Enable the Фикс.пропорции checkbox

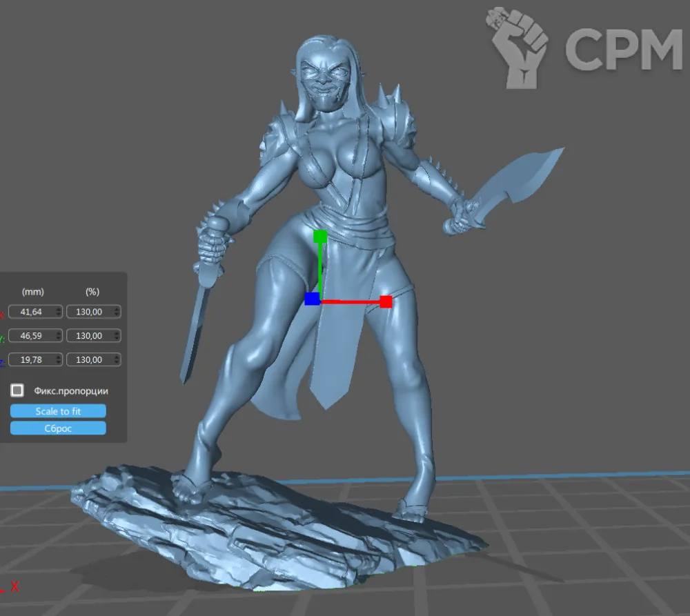pos(17,391)
